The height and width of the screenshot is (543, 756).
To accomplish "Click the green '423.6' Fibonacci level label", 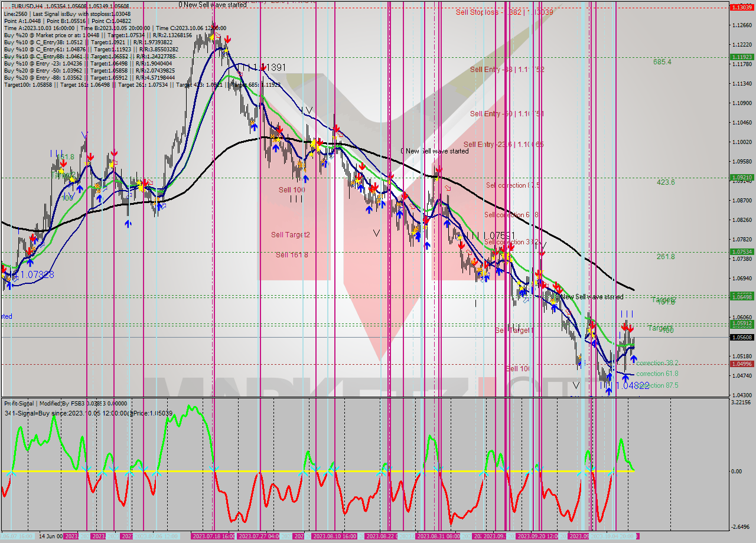I will (666, 182).
